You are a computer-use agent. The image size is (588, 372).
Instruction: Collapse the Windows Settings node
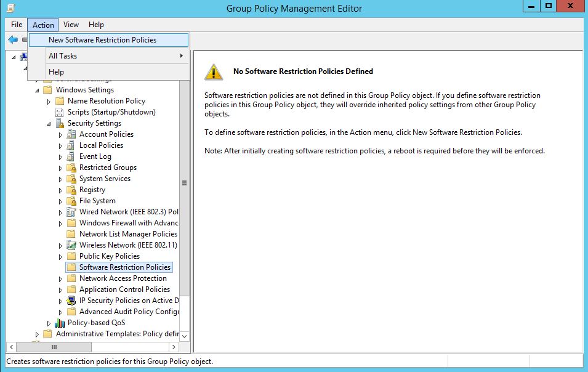click(x=37, y=91)
